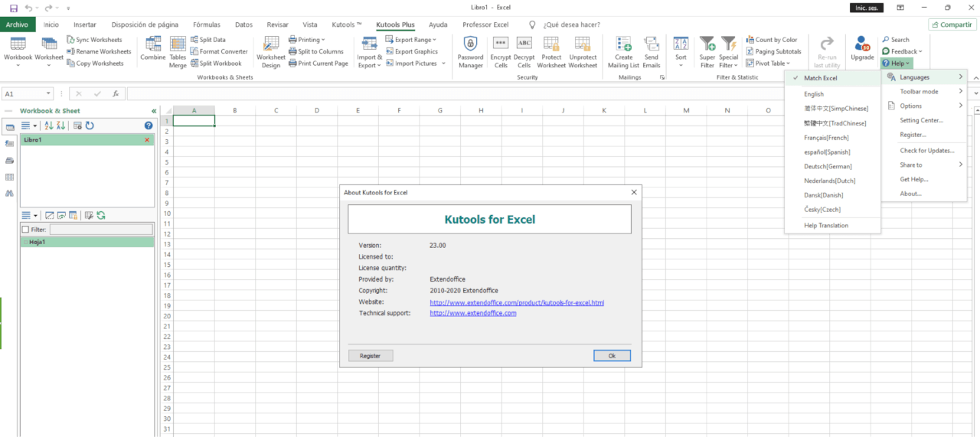Tick the Filter checkbox in the sheet pane
This screenshot has width=980, height=437.
25,230
